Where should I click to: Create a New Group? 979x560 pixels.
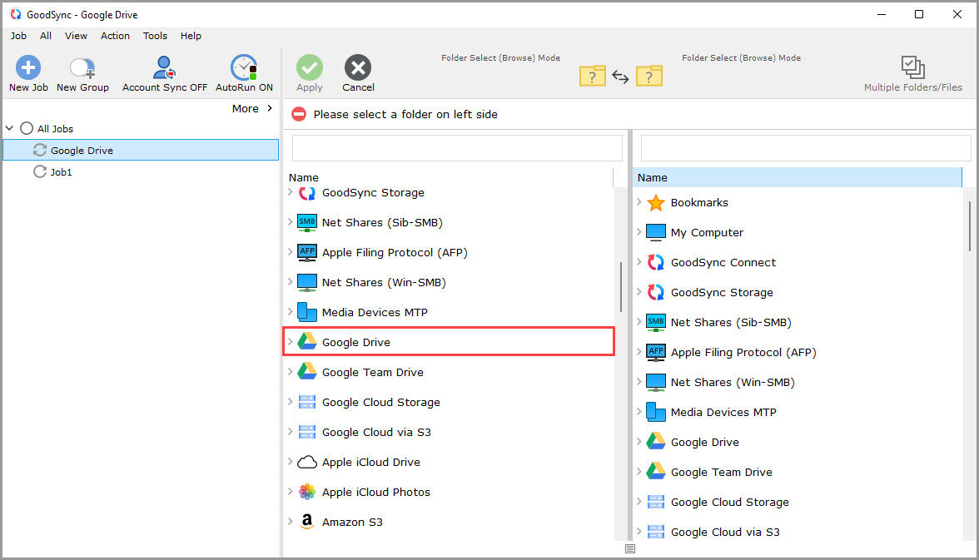(82, 72)
